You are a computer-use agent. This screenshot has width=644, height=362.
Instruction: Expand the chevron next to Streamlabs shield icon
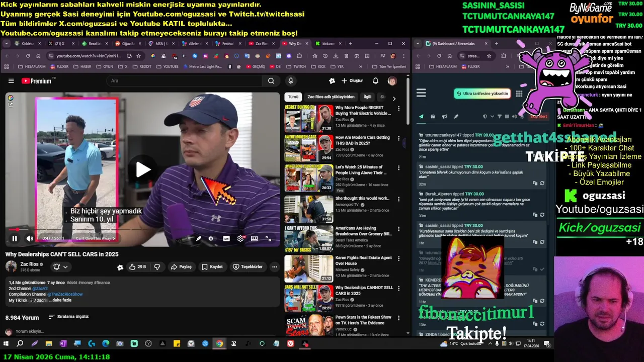492,117
